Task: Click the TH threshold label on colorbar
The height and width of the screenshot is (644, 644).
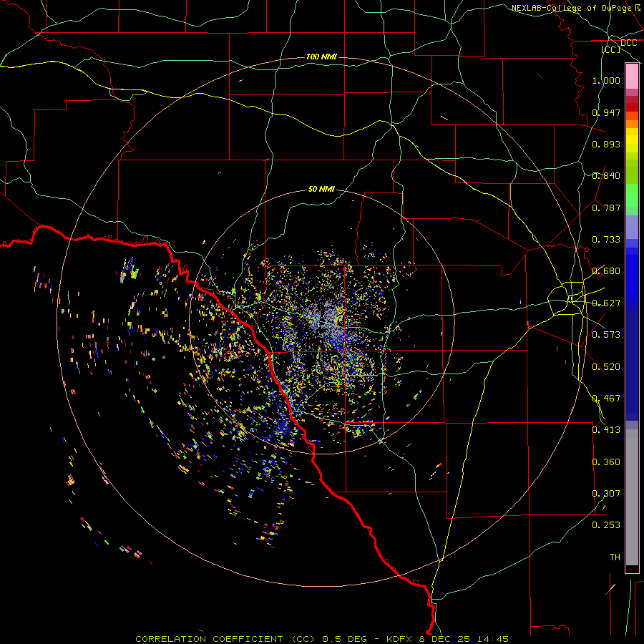Action: (x=615, y=557)
